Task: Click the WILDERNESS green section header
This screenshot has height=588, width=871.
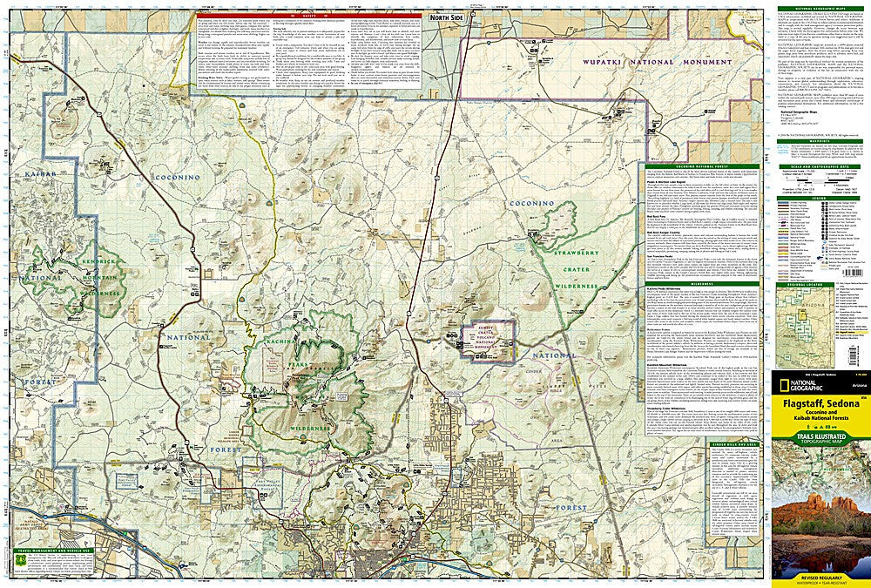Action: [703, 283]
